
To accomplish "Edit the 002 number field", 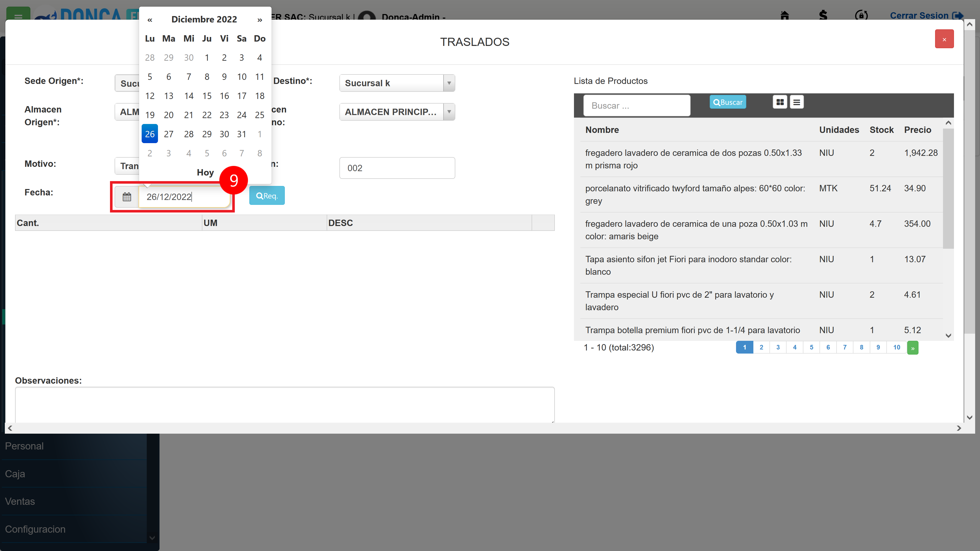I will (397, 168).
